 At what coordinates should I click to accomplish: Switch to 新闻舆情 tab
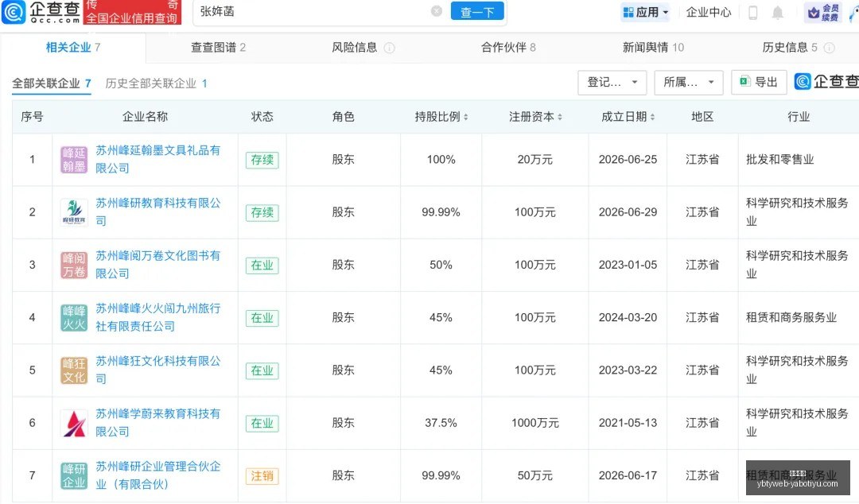click(653, 48)
